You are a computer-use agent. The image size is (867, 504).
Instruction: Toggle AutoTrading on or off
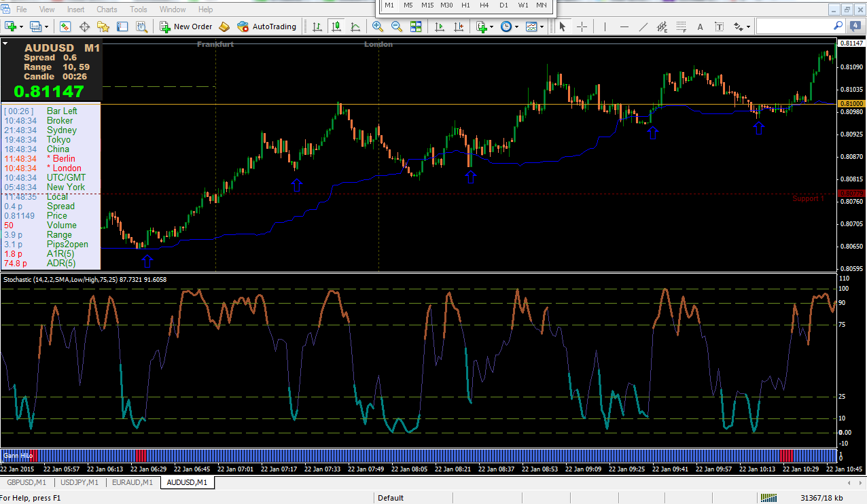(266, 26)
